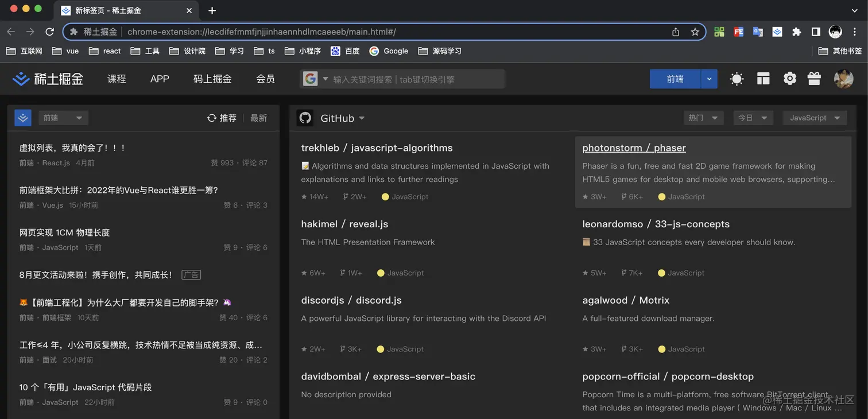Open trekhleb / javascript-algorithms repository
The width and height of the screenshot is (868, 419).
point(377,148)
